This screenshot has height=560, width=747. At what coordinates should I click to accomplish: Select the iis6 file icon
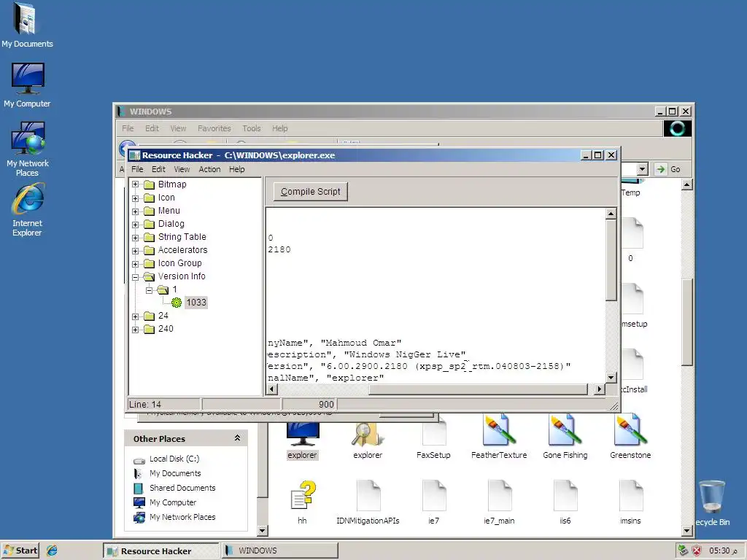tap(565, 503)
